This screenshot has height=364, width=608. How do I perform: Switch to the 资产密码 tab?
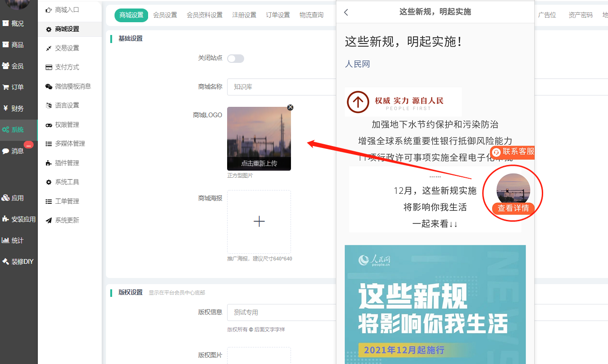point(581,15)
